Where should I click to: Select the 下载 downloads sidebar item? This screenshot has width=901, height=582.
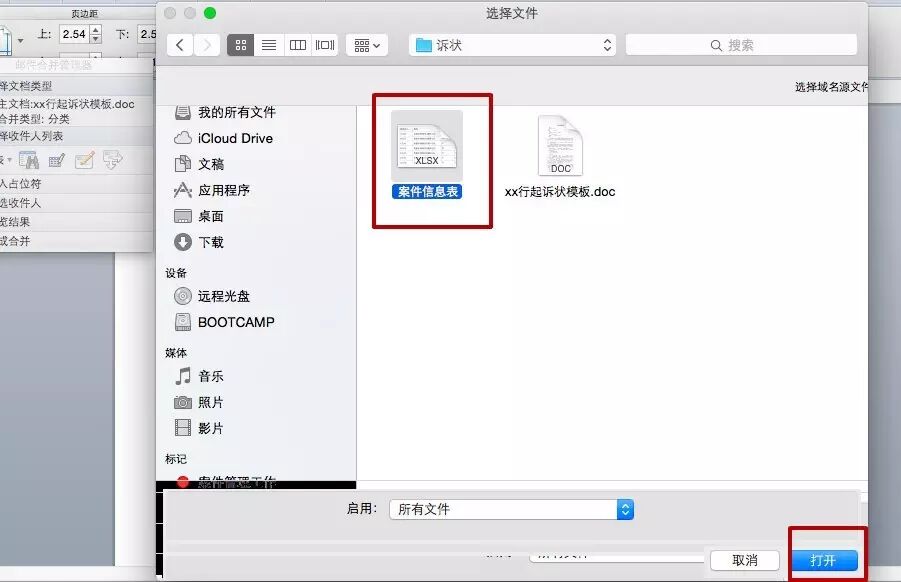pos(212,241)
